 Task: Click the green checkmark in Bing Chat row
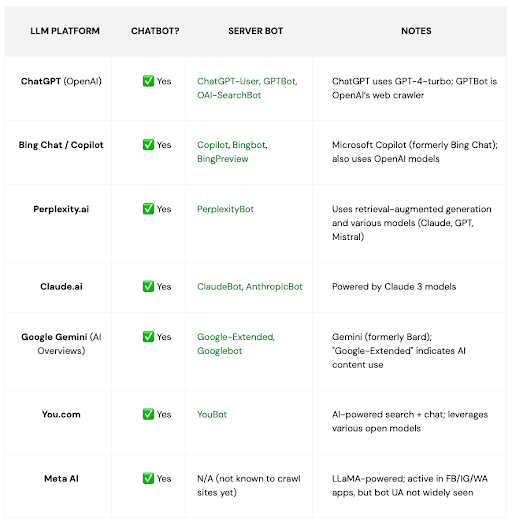tap(148, 144)
